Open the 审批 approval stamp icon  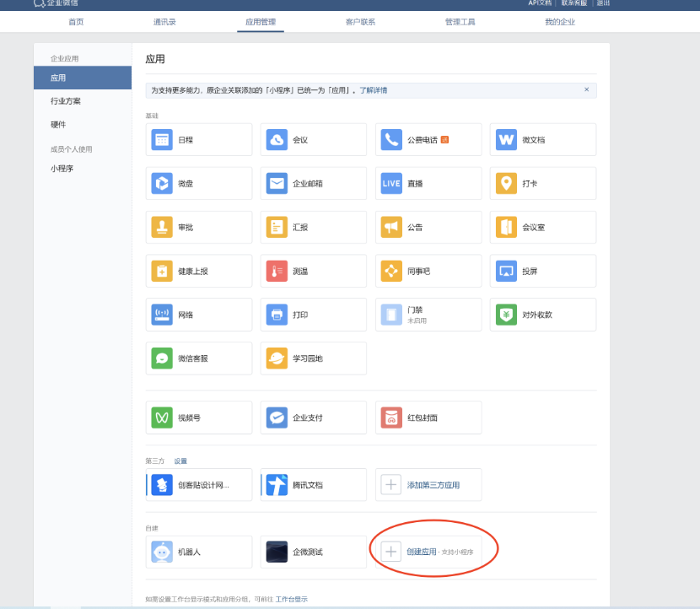tap(162, 228)
